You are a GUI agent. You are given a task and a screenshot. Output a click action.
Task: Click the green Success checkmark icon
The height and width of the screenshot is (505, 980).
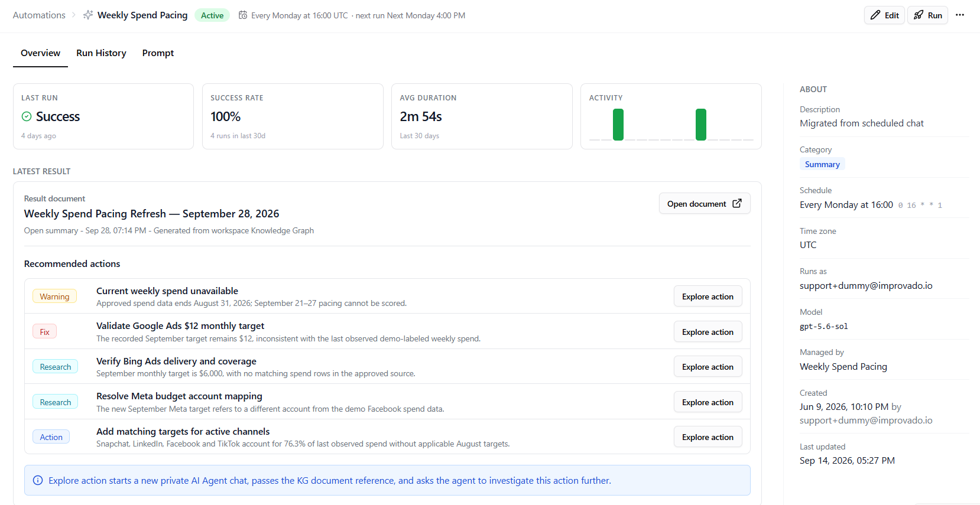(27, 116)
